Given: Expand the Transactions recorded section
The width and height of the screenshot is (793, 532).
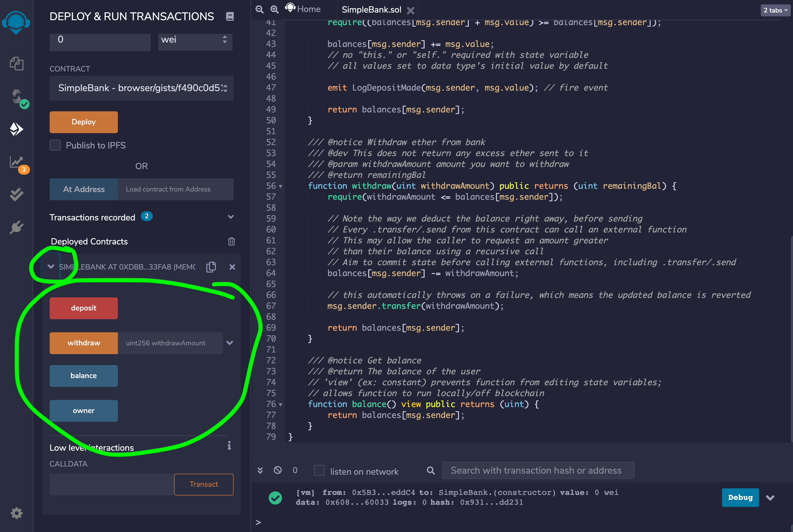Looking at the screenshot, I should (x=231, y=217).
